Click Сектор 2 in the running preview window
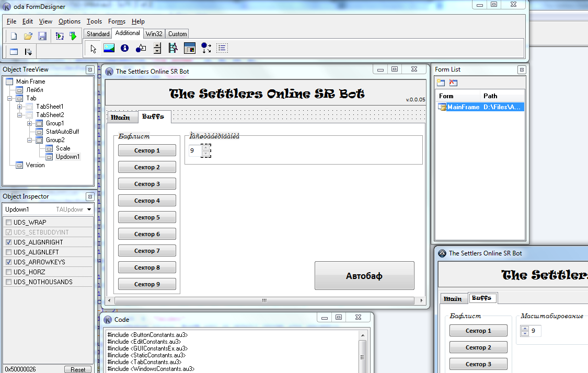This screenshot has width=588, height=373. coord(478,347)
